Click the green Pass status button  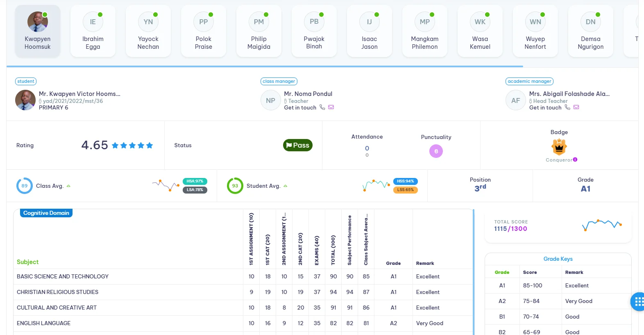[x=297, y=145]
